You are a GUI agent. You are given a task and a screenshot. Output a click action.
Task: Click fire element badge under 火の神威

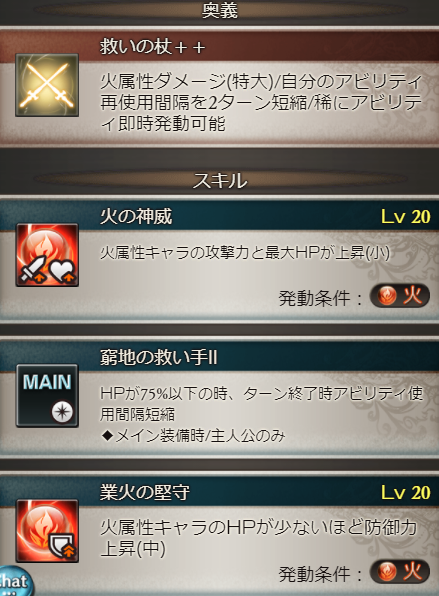pyautogui.click(x=400, y=295)
